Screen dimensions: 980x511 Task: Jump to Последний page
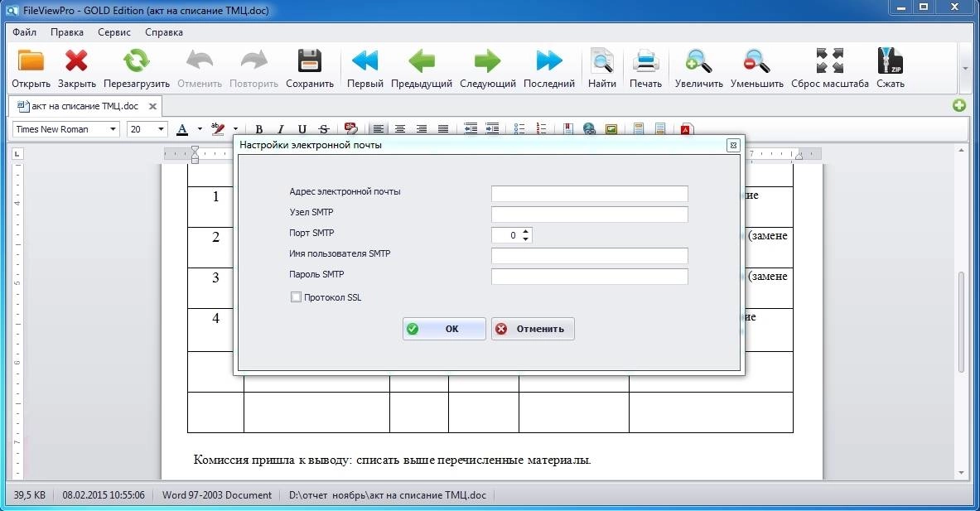coord(548,61)
